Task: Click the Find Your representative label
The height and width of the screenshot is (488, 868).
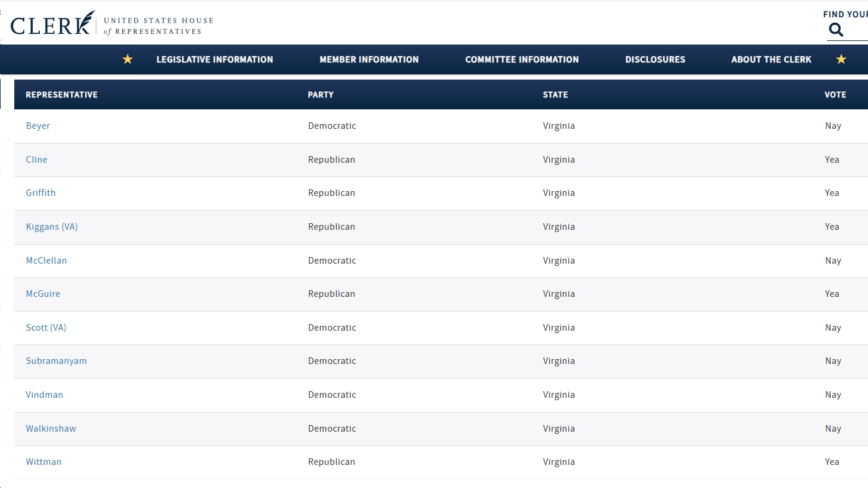Action: [844, 14]
